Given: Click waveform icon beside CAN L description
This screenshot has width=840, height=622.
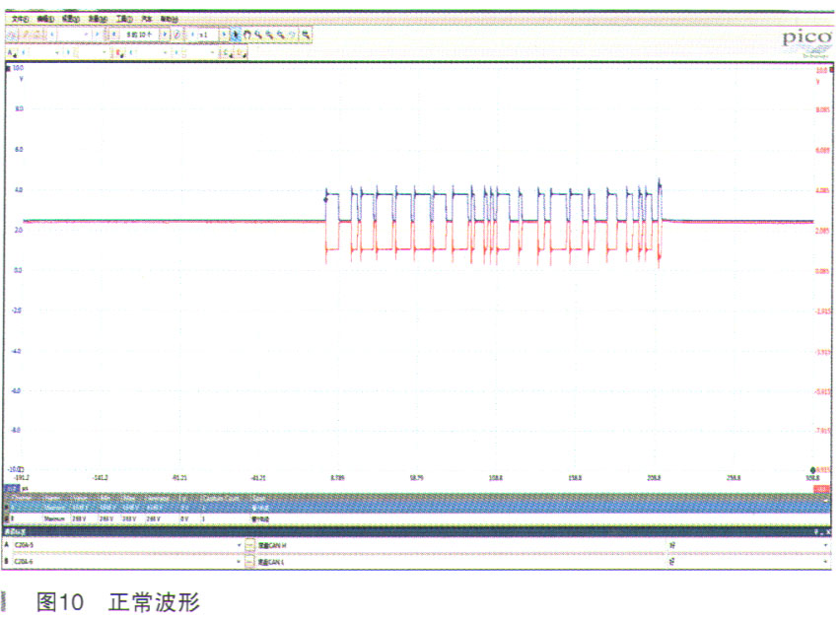Looking at the screenshot, I should [249, 562].
